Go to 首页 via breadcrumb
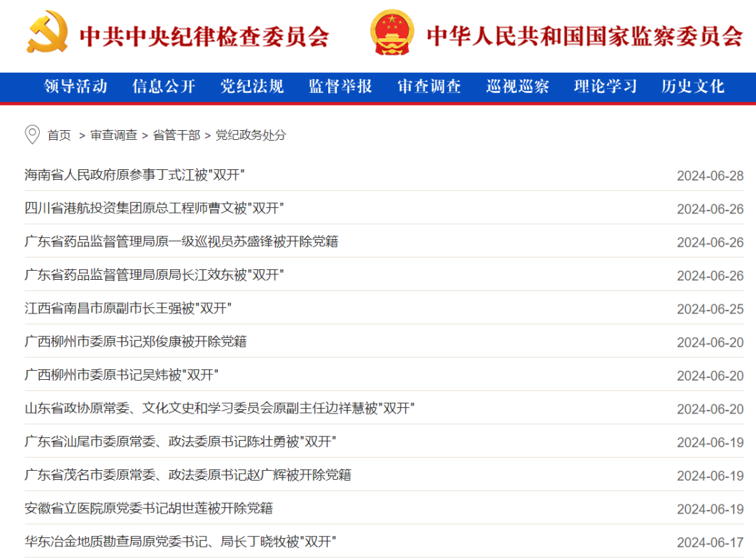Image resolution: width=756 pixels, height=559 pixels. pyautogui.click(x=59, y=135)
